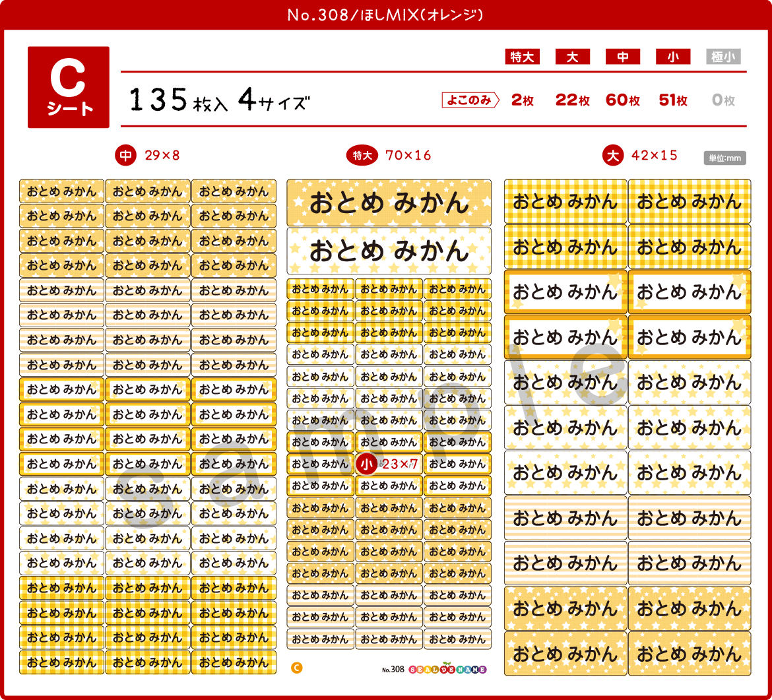Click the 60枚 count under 中

tap(623, 100)
